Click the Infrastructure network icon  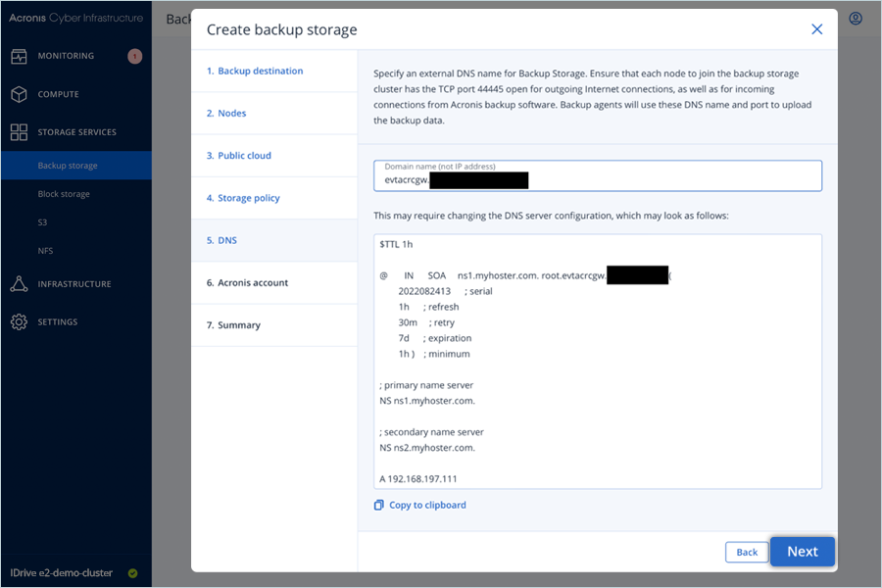19,284
